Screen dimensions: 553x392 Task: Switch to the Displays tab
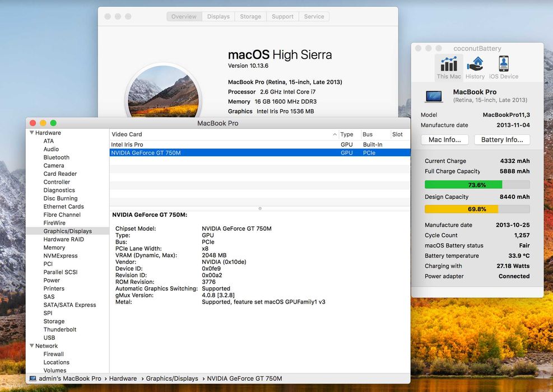tap(219, 17)
